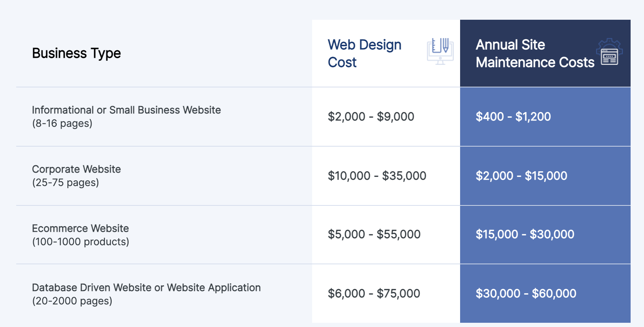Click the $5,000 - $55,000 design cost cell
The height and width of the screenshot is (327, 644).
point(374,234)
